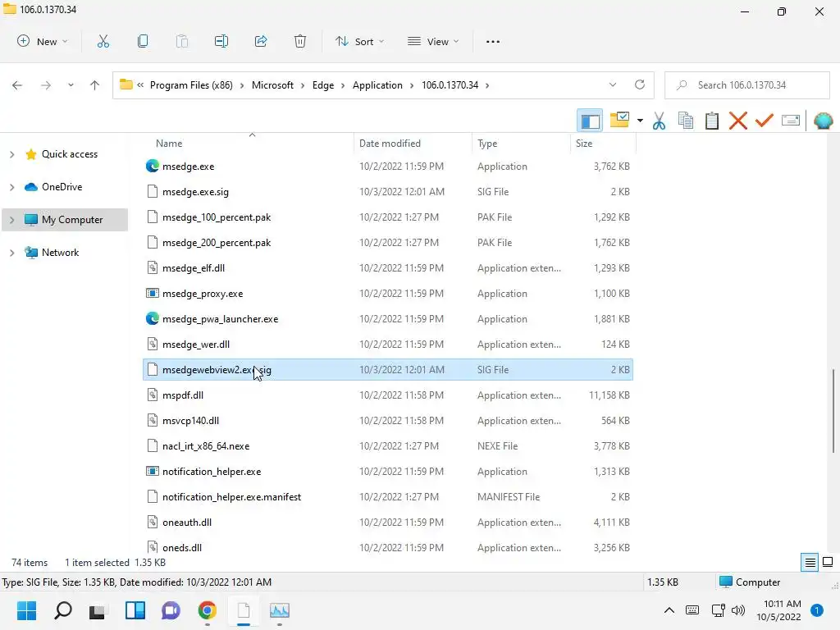Select notification_helper.exe.manifest file

[x=388, y=497]
